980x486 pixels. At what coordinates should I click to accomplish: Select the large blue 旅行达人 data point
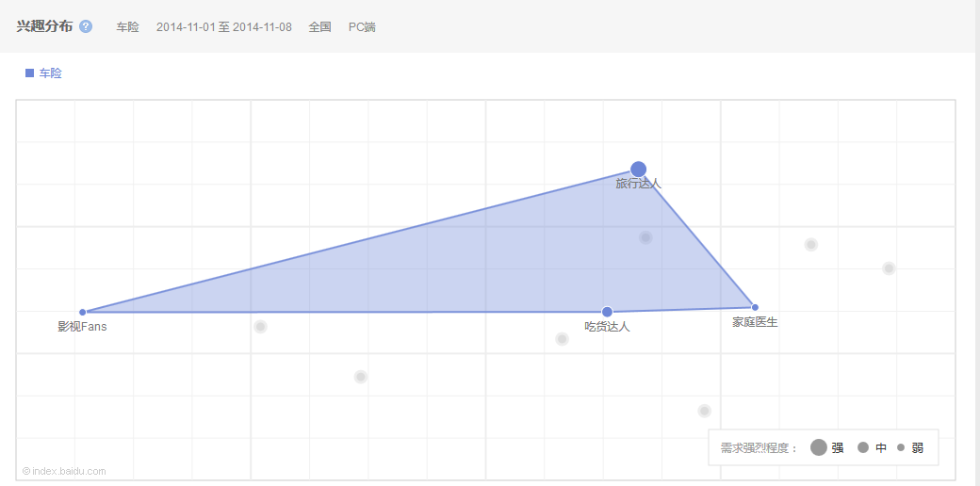[638, 170]
